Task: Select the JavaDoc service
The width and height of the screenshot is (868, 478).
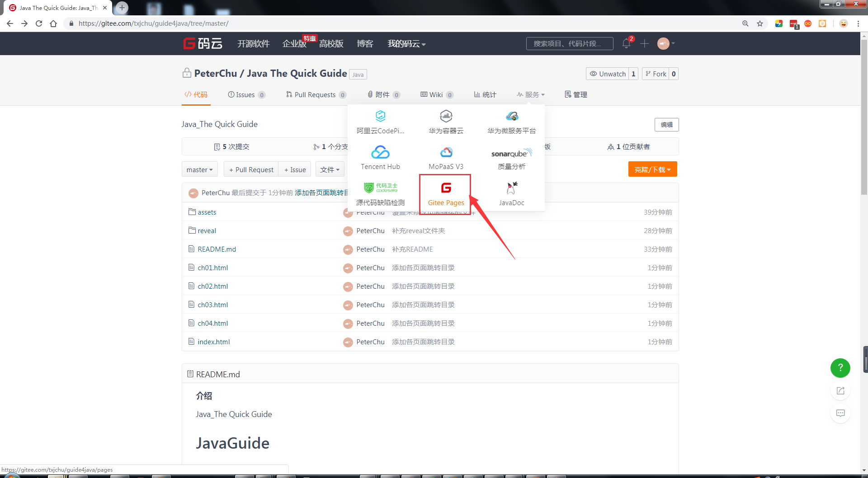Action: click(x=511, y=193)
